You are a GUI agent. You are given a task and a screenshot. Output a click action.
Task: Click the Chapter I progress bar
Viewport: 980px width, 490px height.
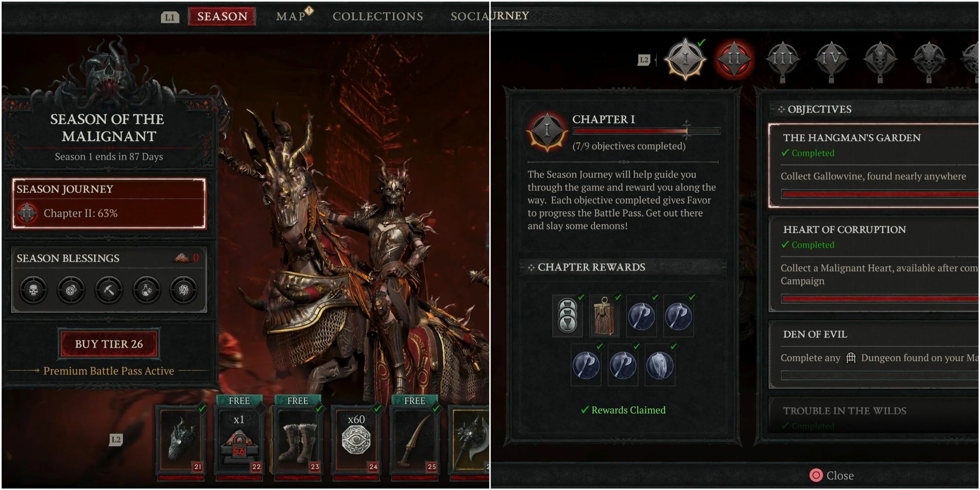[646, 131]
